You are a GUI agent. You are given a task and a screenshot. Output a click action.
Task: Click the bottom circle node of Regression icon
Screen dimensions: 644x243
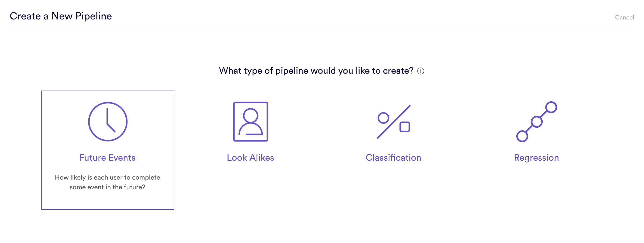pos(522,136)
